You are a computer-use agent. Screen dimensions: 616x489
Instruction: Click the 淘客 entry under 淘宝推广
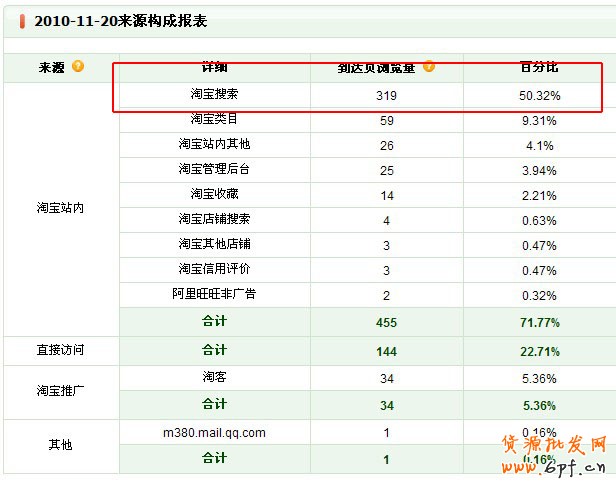pos(214,378)
